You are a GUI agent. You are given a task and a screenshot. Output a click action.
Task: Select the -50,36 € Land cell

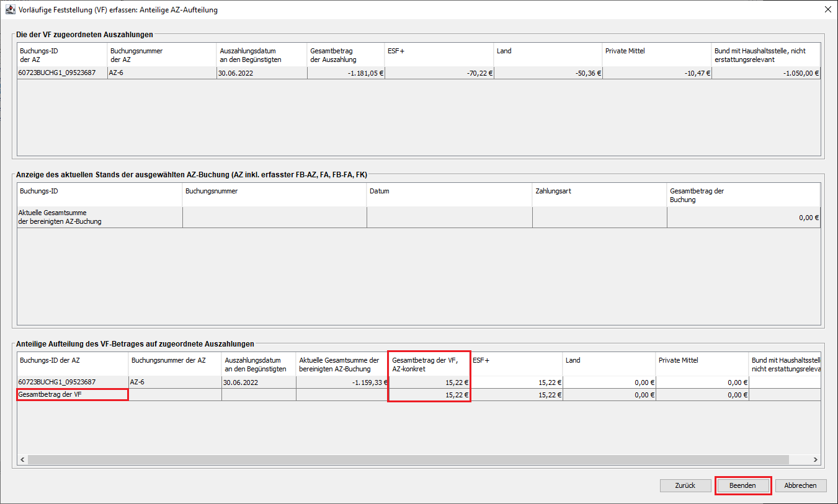(548, 73)
